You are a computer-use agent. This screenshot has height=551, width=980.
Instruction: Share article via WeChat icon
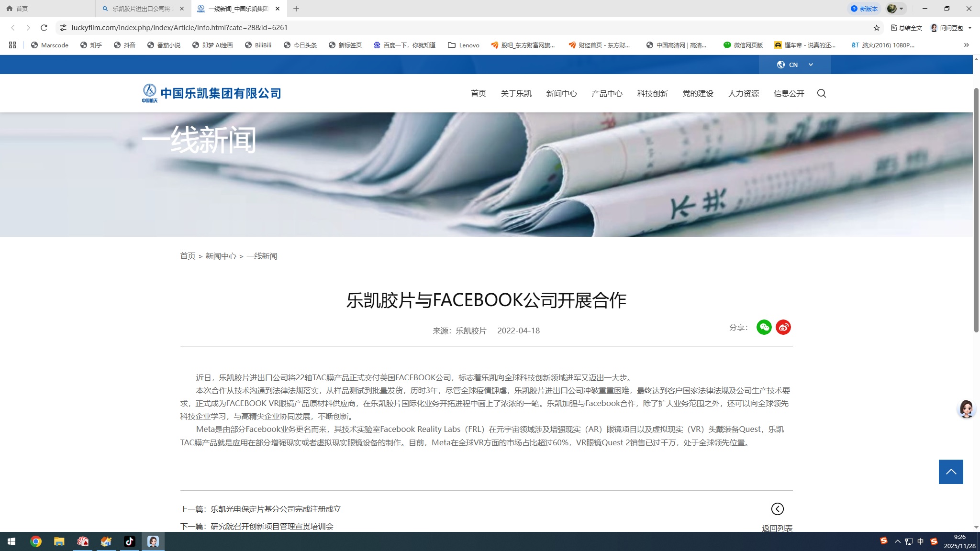coord(764,327)
